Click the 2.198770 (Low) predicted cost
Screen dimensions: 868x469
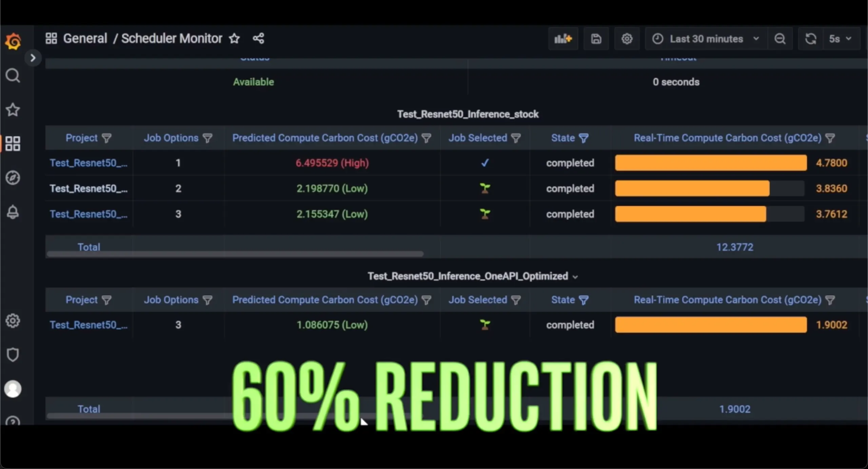[332, 188]
